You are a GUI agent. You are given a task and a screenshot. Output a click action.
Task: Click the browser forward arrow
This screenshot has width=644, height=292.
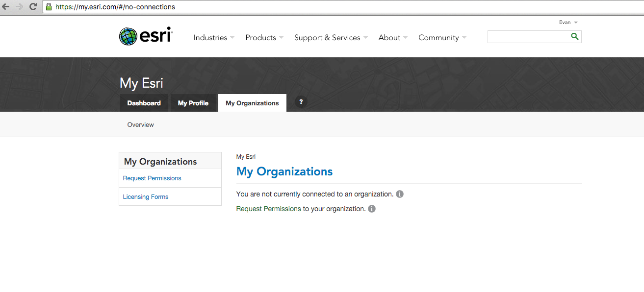tap(19, 7)
